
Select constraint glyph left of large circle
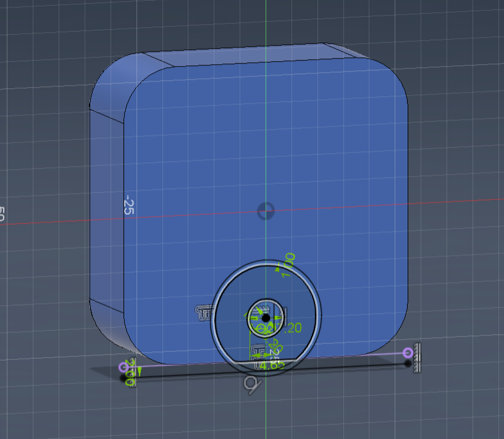click(x=204, y=313)
